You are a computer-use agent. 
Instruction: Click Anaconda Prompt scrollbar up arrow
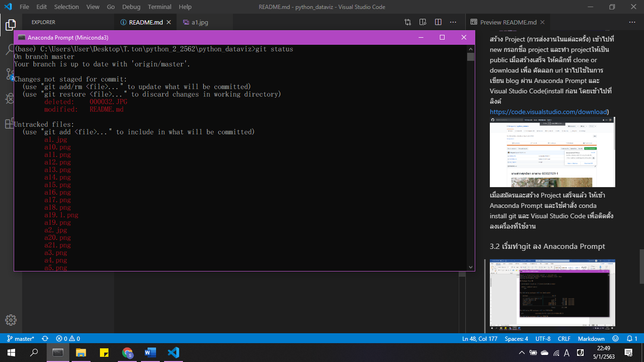(471, 49)
